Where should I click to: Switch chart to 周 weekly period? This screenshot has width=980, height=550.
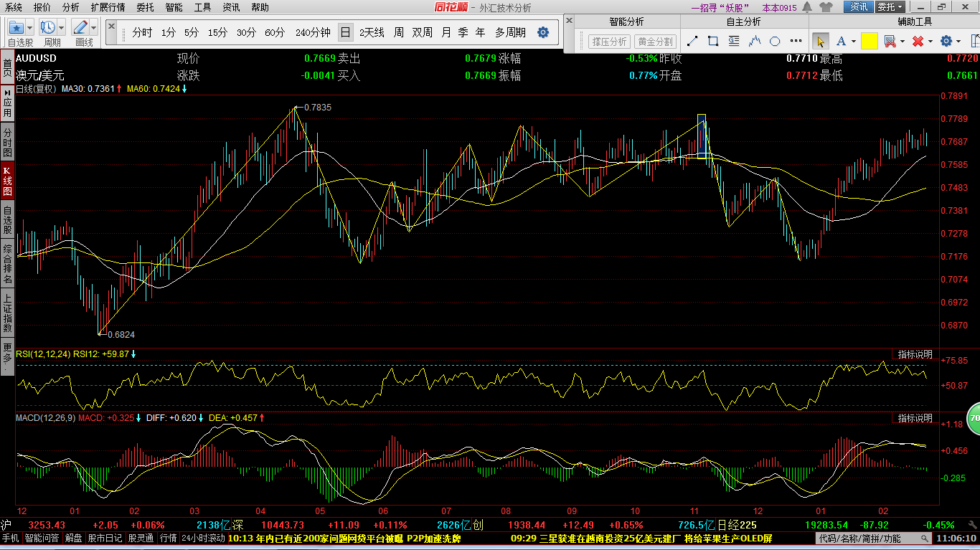pos(398,32)
